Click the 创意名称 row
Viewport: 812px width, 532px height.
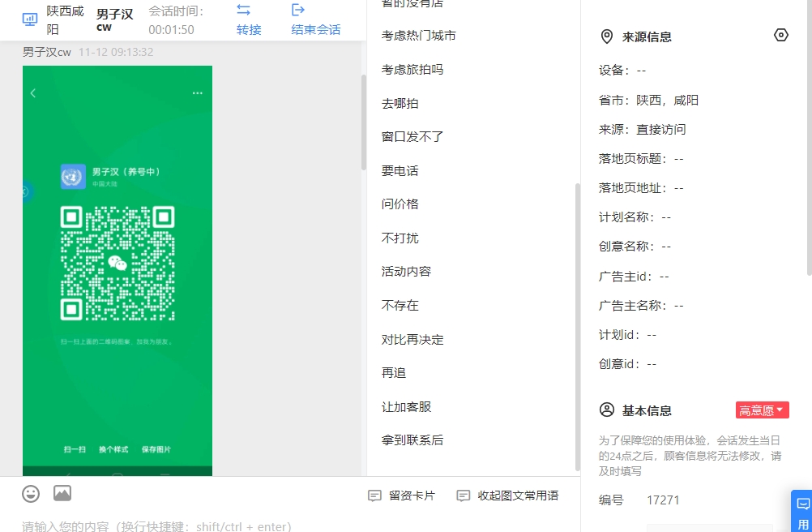[x=635, y=247]
